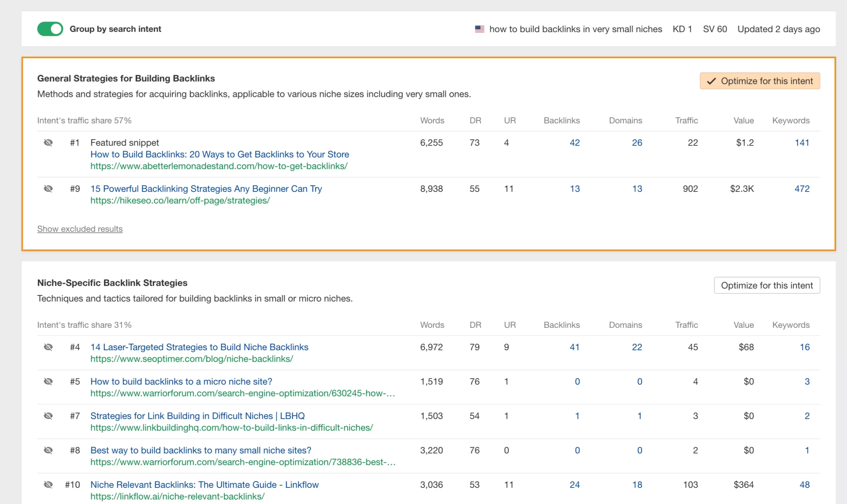Hide the hikeseo.co result with eye icon
Viewport: 847px width, 504px height.
[x=48, y=189]
